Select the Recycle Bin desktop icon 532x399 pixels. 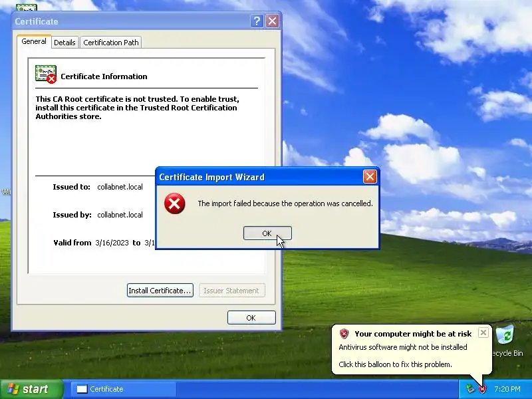pyautogui.click(x=507, y=341)
